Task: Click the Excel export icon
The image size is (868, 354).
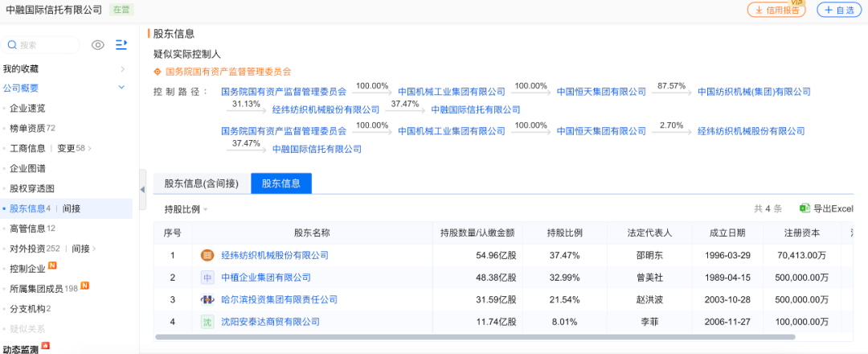Action: [805, 208]
